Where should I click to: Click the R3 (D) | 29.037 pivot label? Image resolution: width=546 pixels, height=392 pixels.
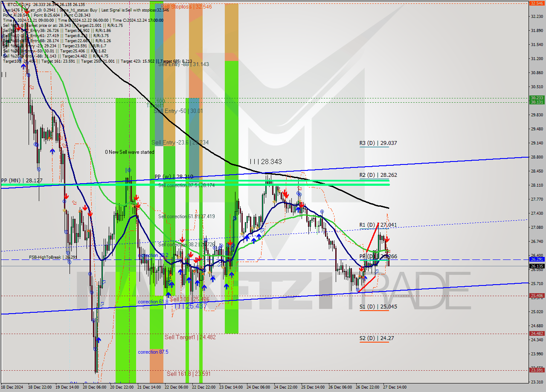coord(378,143)
